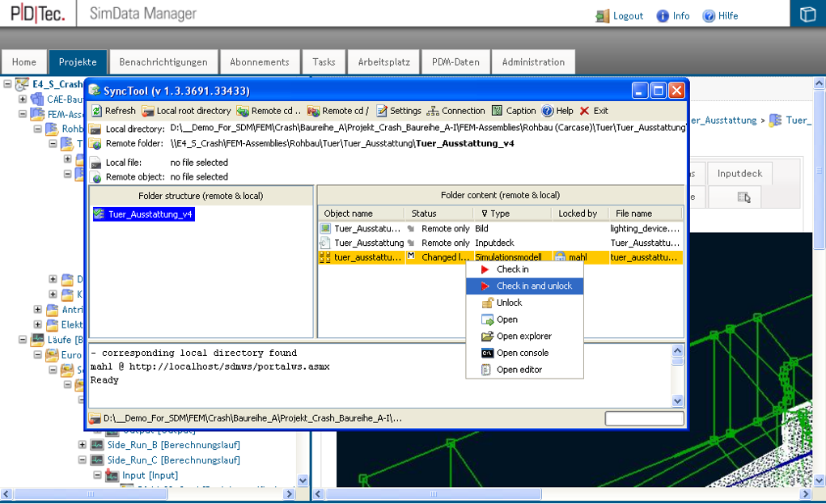Expand the Antri tree node
This screenshot has height=504, width=826.
tap(38, 309)
